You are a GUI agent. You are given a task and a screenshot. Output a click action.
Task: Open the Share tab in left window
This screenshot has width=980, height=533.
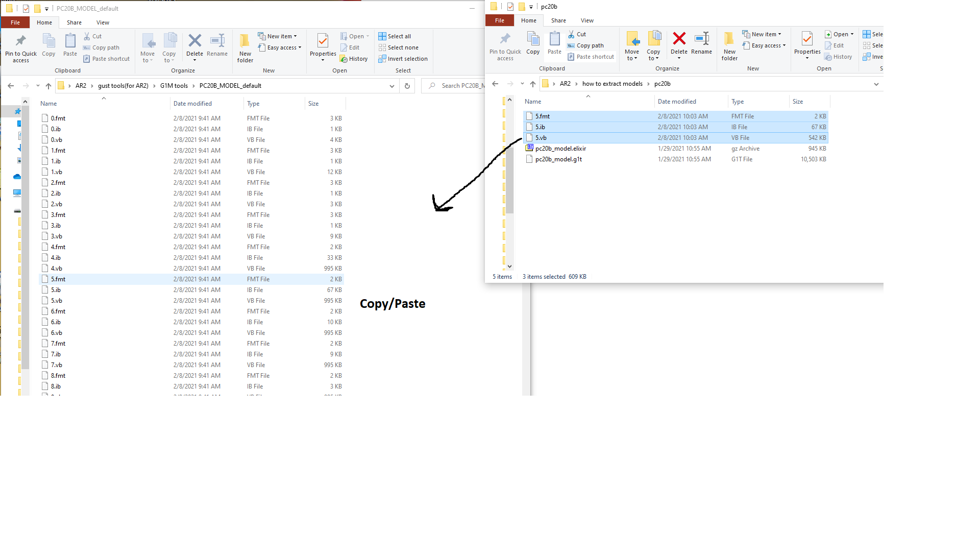[74, 22]
